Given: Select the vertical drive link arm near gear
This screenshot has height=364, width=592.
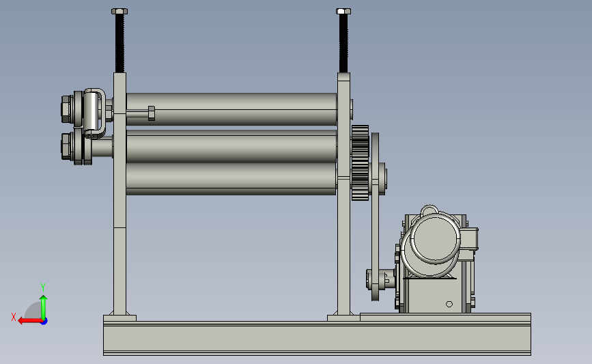Looking at the screenshot, I should (375, 216).
